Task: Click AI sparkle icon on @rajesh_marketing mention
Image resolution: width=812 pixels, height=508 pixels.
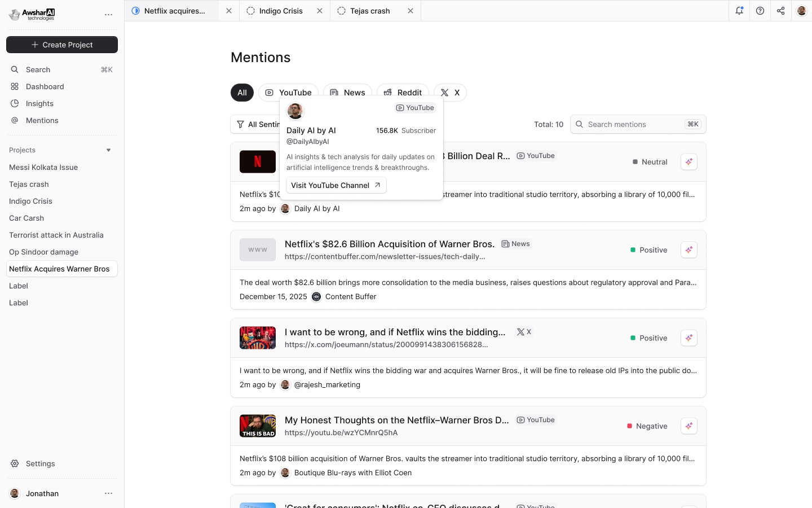Action: pyautogui.click(x=689, y=338)
